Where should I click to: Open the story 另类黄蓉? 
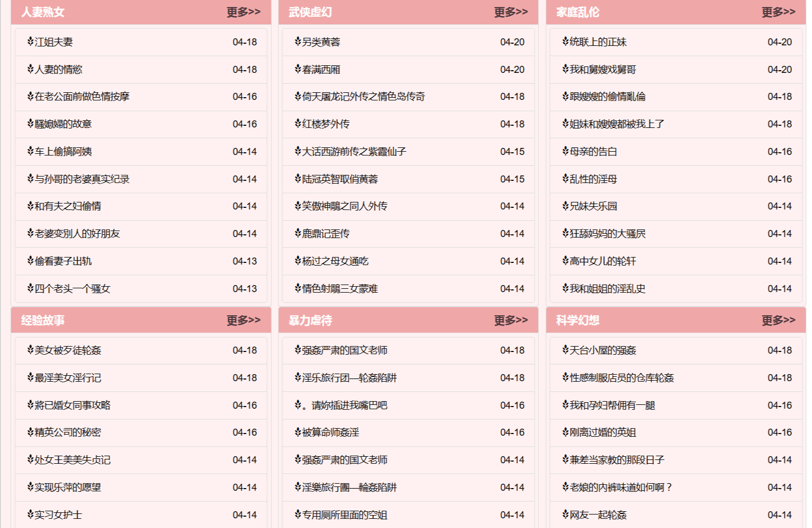pyautogui.click(x=321, y=42)
